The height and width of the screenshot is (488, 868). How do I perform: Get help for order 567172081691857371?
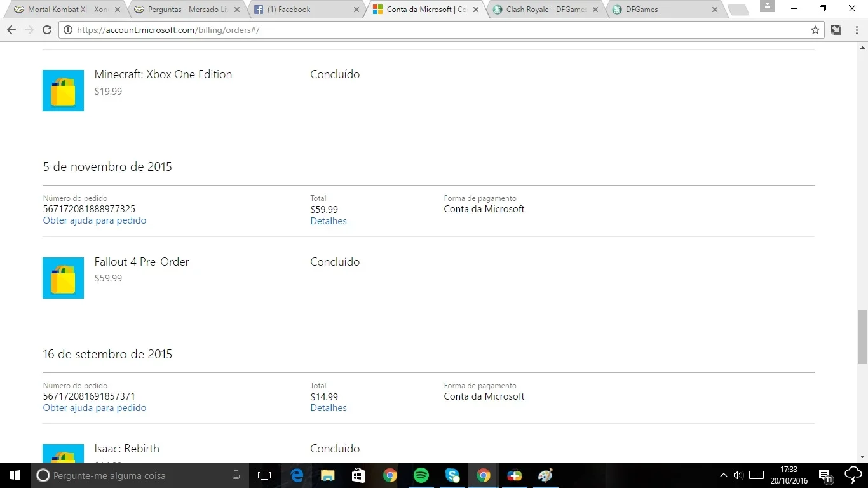[x=95, y=408]
